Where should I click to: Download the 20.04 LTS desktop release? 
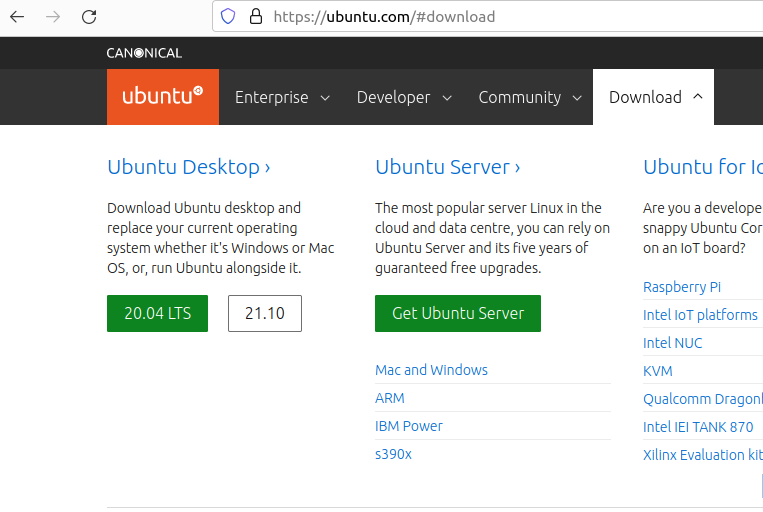click(158, 313)
